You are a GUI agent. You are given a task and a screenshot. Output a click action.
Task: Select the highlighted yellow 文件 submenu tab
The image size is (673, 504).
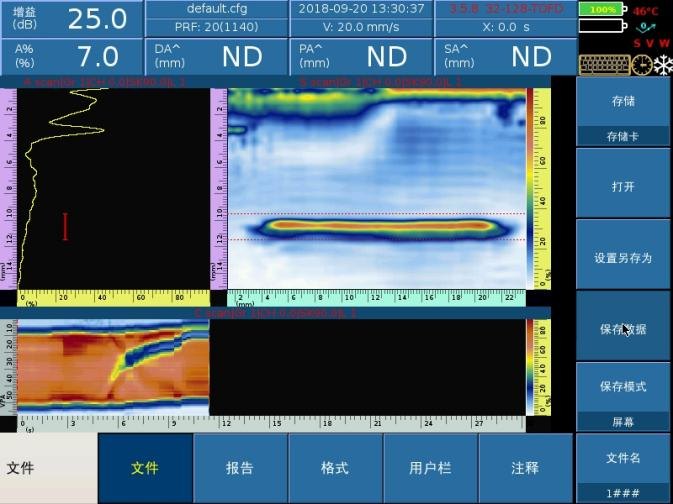pyautogui.click(x=145, y=468)
